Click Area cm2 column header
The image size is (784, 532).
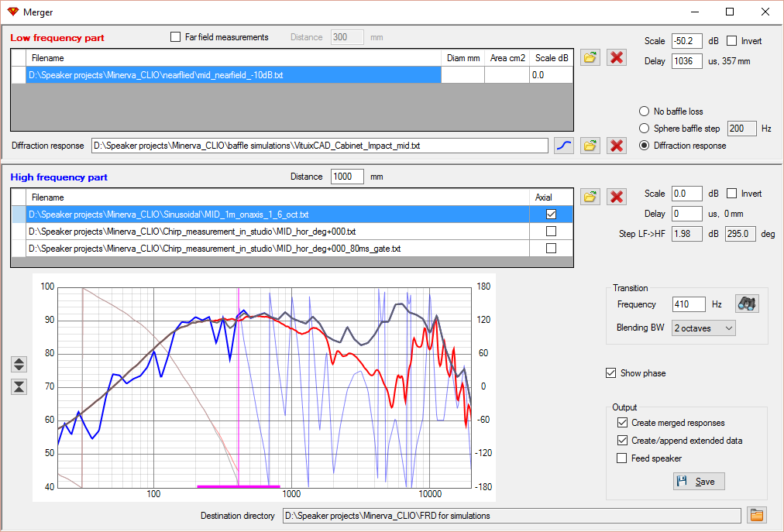pos(507,58)
